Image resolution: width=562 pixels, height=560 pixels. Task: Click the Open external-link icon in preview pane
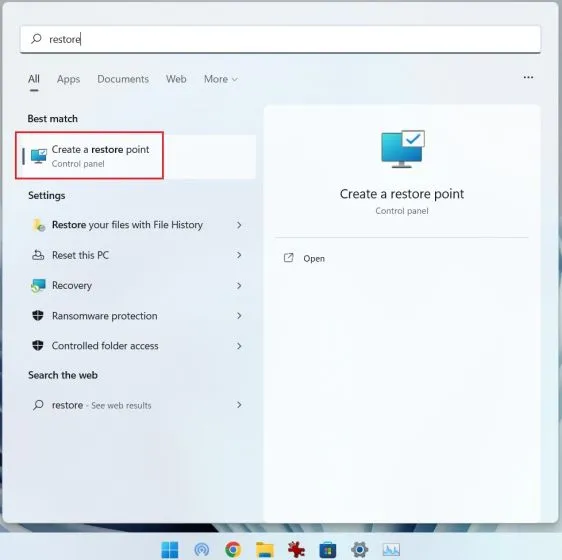[x=289, y=258]
